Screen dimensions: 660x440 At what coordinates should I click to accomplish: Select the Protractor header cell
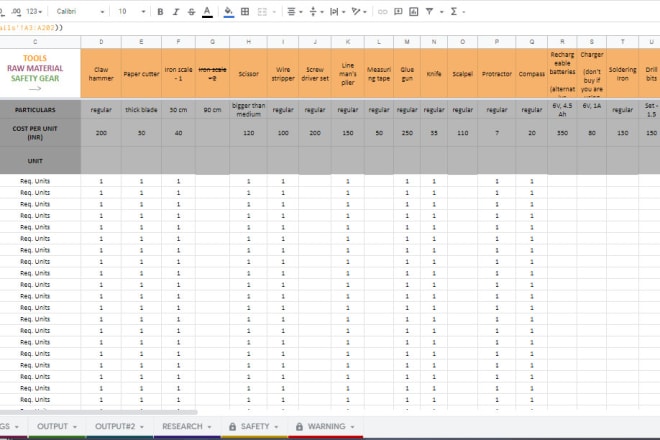point(497,73)
